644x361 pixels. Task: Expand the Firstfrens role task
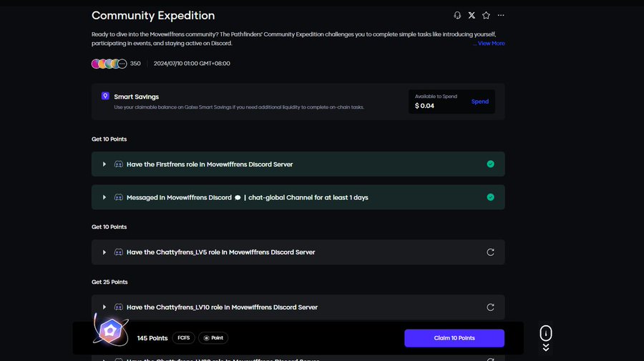click(x=104, y=164)
